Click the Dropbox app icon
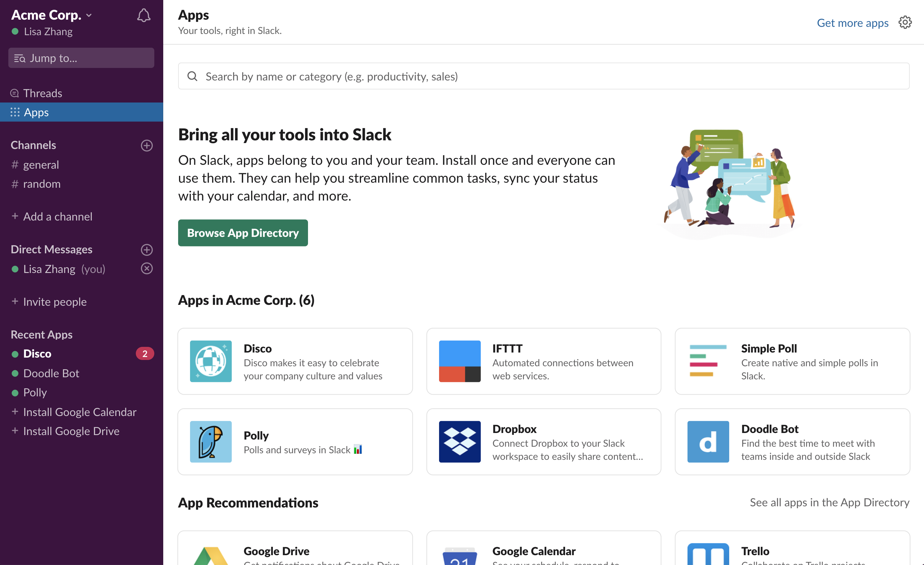This screenshot has height=565, width=924. pos(459,442)
